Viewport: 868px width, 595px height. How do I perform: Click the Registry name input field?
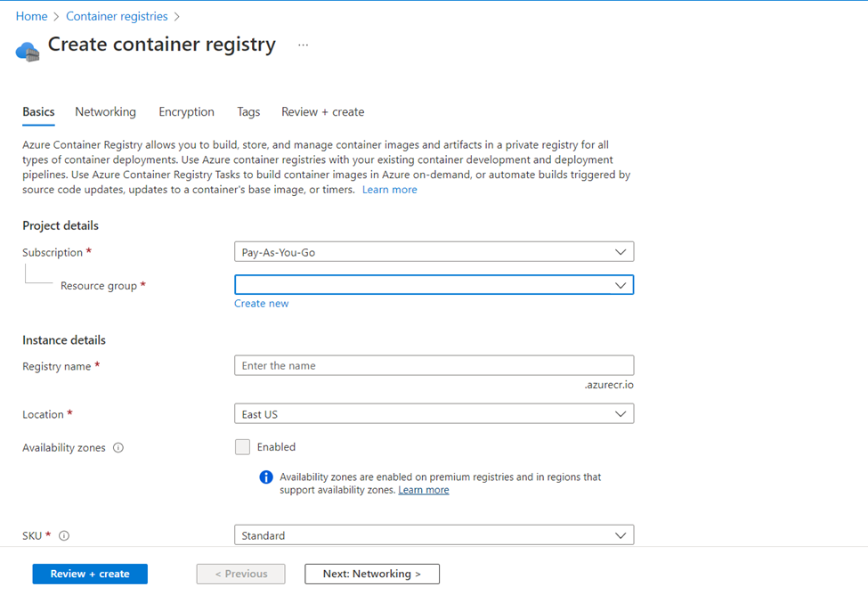(x=434, y=365)
